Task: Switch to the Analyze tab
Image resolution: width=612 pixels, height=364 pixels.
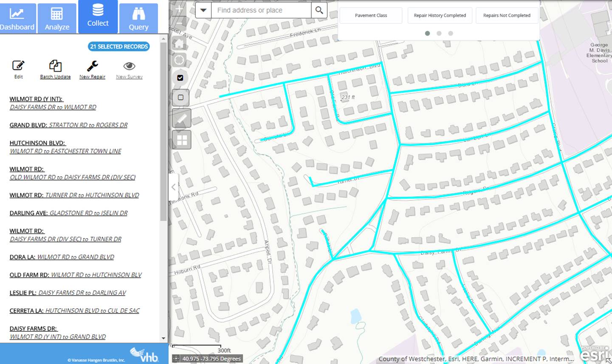Action: coord(57,19)
